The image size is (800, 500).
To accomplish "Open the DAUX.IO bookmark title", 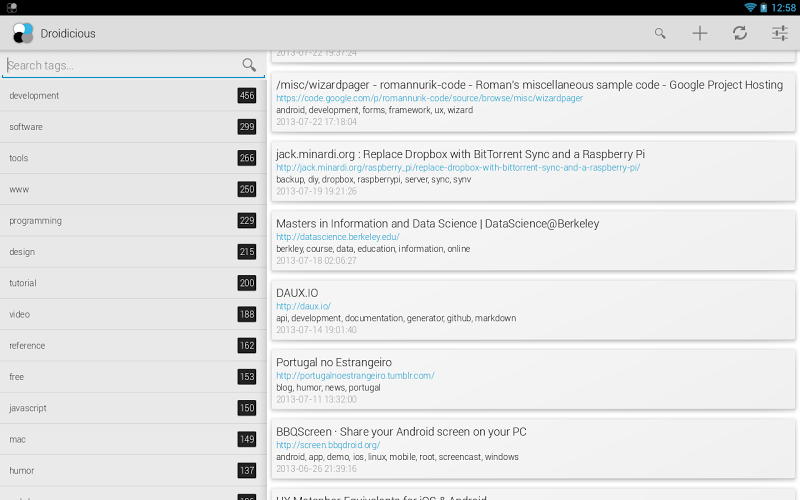I will coord(297,293).
